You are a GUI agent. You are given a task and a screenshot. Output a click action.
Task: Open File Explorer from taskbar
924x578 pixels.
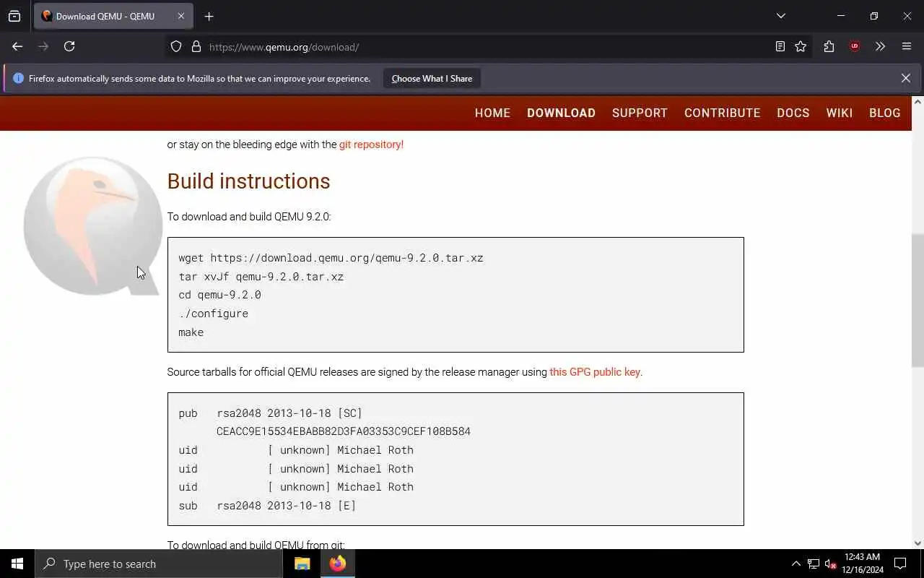click(302, 564)
